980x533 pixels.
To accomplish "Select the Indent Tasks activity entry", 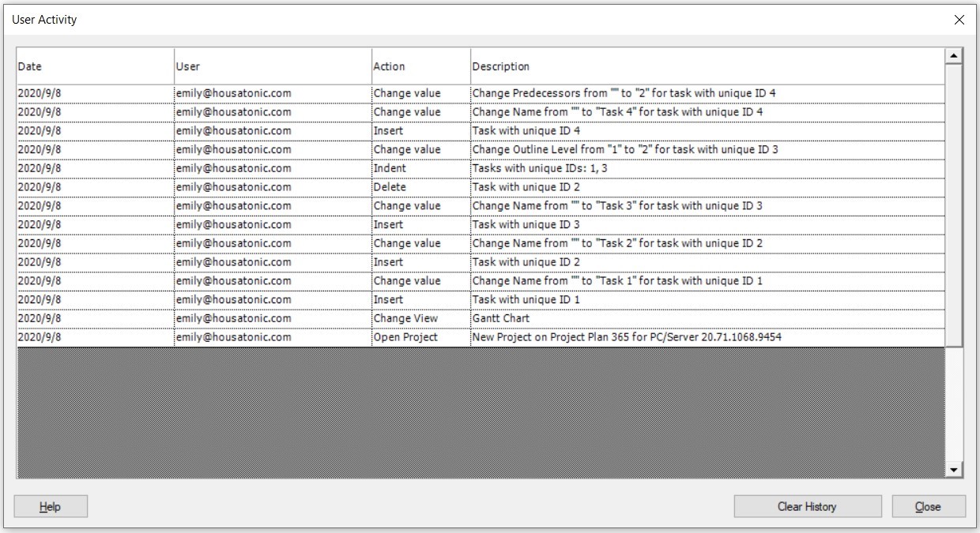I will [x=474, y=168].
